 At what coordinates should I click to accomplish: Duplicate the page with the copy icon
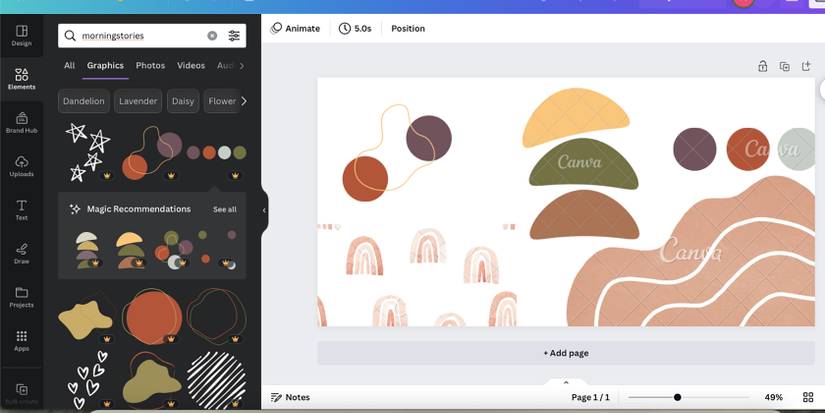784,66
